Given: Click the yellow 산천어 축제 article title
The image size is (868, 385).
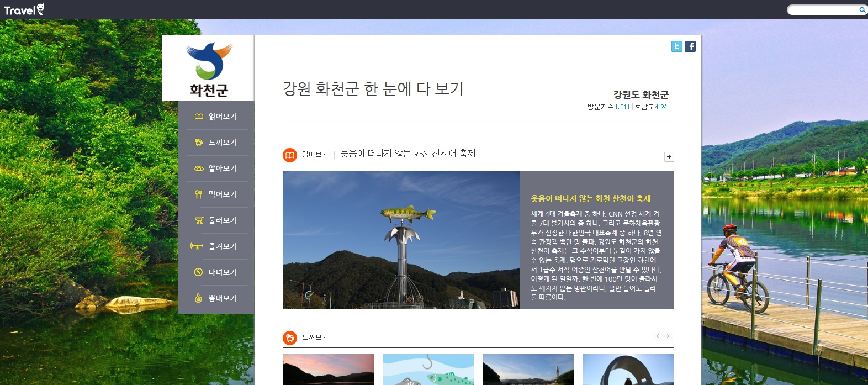Looking at the screenshot, I should click(590, 199).
